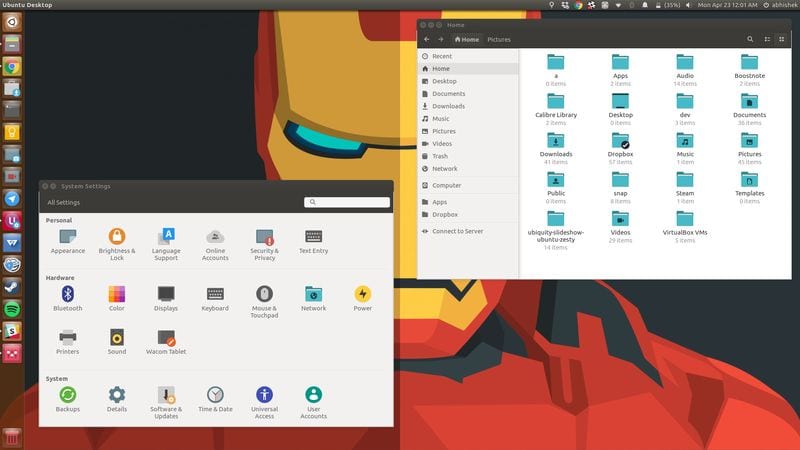Open Online Accounts settings

click(215, 244)
